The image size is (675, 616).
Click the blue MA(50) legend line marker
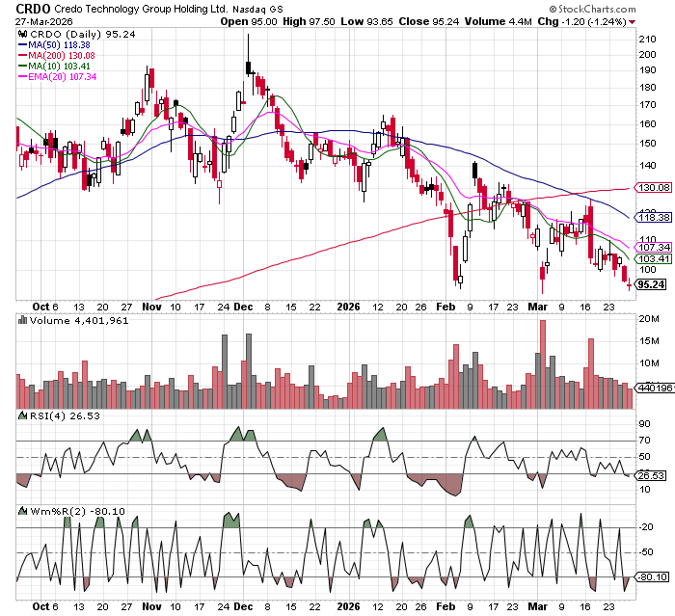tap(22, 44)
